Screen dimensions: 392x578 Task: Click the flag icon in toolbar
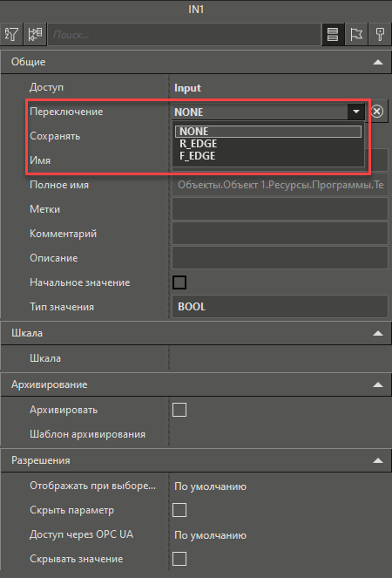(356, 35)
